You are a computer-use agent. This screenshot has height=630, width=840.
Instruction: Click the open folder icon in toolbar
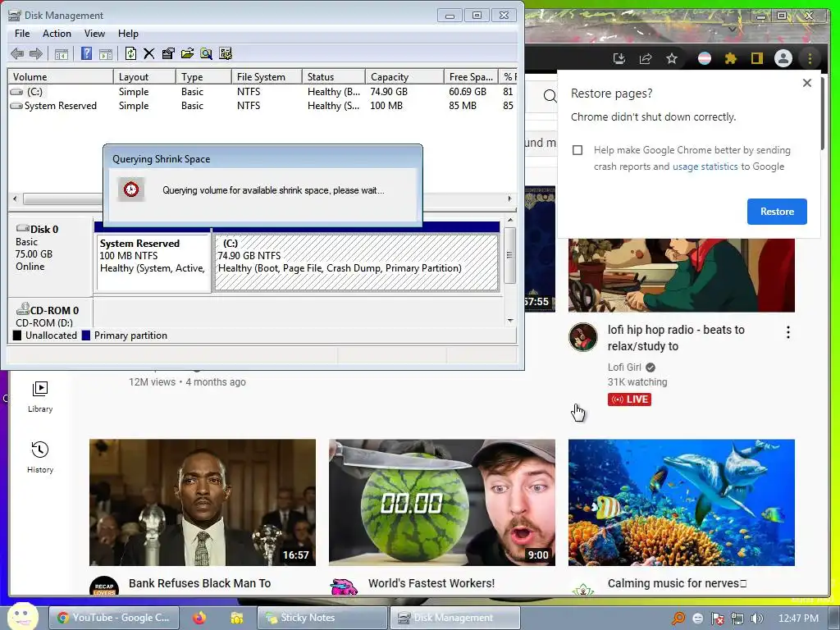187,53
